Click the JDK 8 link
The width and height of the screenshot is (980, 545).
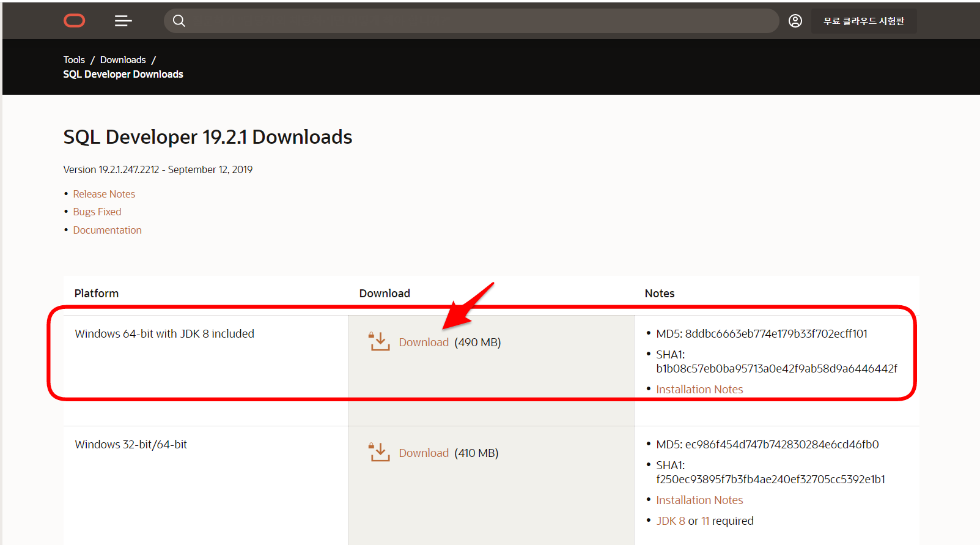671,521
